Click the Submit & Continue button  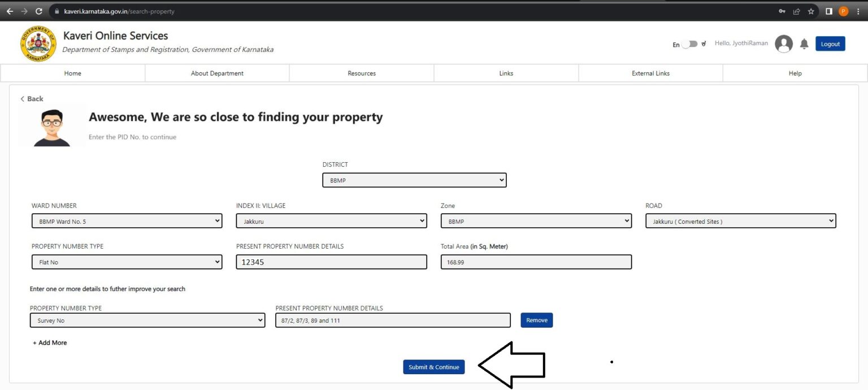[x=434, y=367]
